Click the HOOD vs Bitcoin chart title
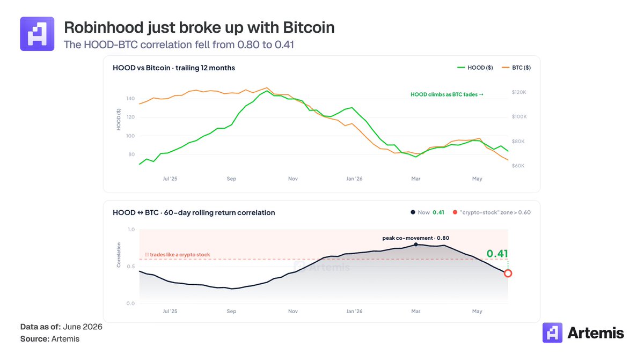The width and height of the screenshot is (644, 362). [x=174, y=68]
